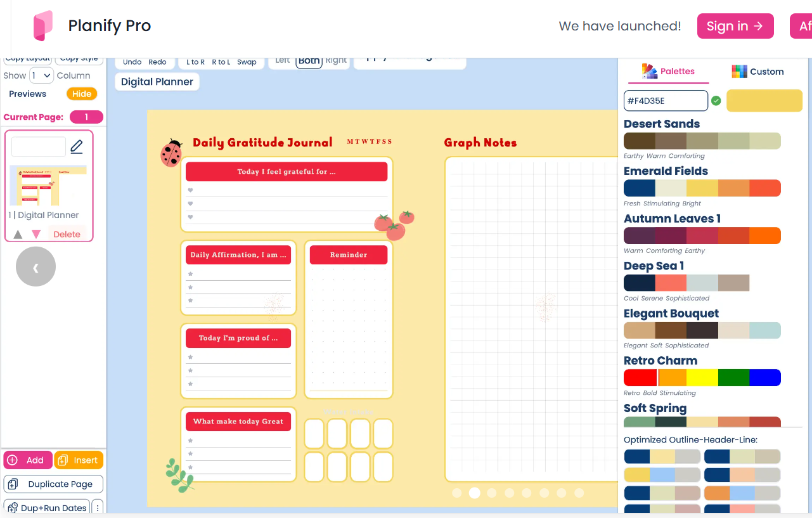Click the palette icon beside Palettes

click(x=648, y=71)
